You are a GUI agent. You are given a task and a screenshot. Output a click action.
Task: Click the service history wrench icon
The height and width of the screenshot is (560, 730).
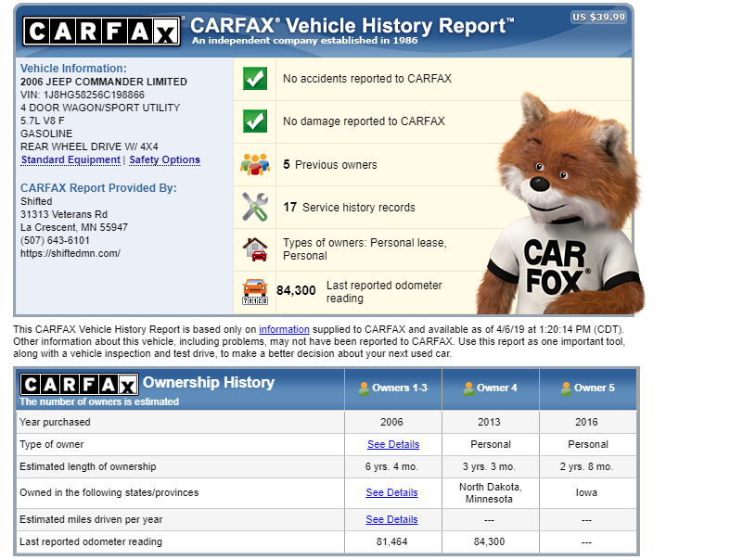pyautogui.click(x=255, y=207)
